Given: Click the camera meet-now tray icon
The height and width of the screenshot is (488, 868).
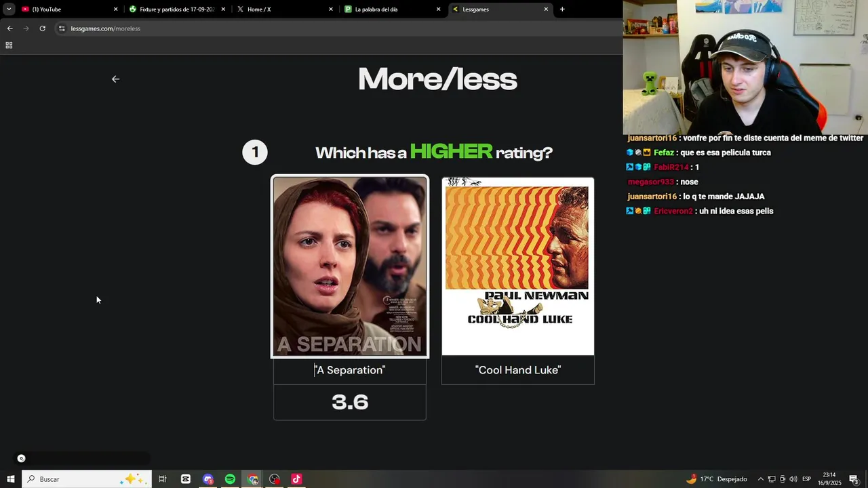Looking at the screenshot, I should (x=783, y=479).
